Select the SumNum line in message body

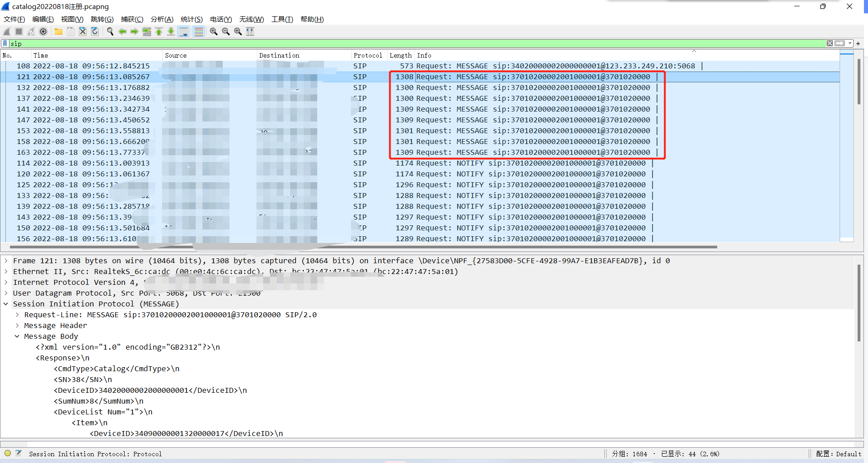click(99, 401)
